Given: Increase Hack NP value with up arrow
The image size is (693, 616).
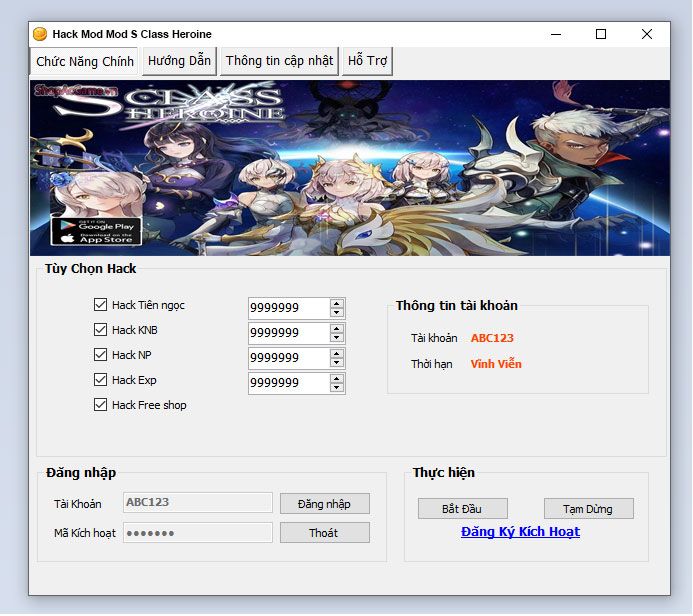Looking at the screenshot, I should pos(337,354).
